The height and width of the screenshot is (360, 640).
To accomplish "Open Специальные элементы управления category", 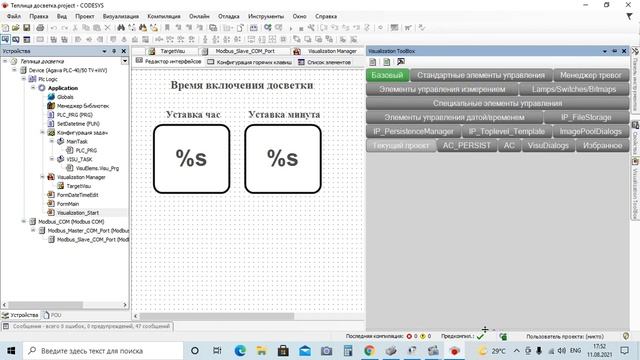I will [x=498, y=103].
